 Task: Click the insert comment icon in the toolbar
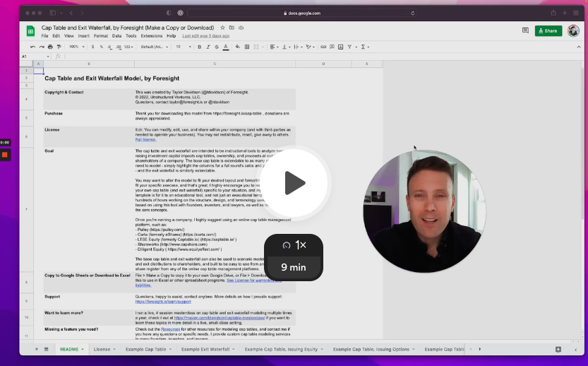(332, 47)
